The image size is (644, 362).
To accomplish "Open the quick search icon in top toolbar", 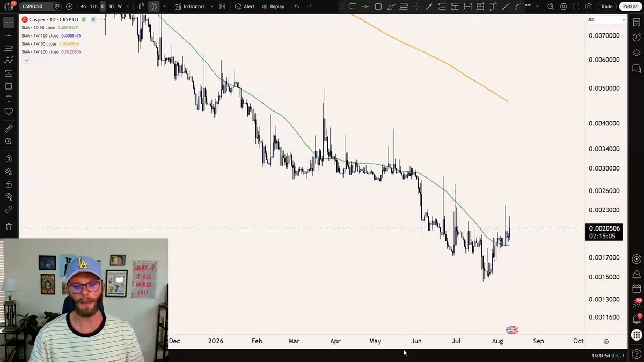I will 550,6.
